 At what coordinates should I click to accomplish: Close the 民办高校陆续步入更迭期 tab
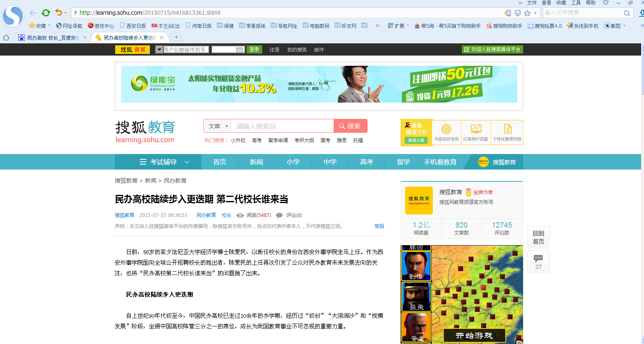pos(162,38)
